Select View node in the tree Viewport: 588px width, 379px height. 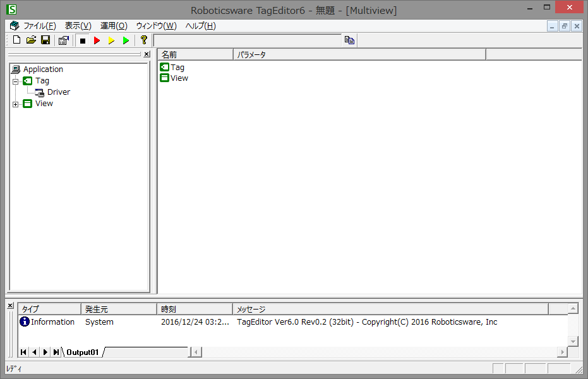coord(44,104)
